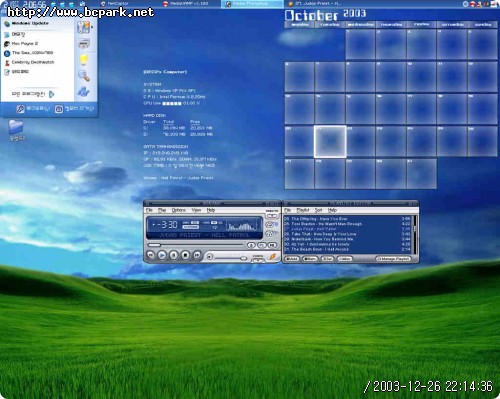Click the Winamp stop button
Viewport: 500px width, 399px height.
point(185,255)
